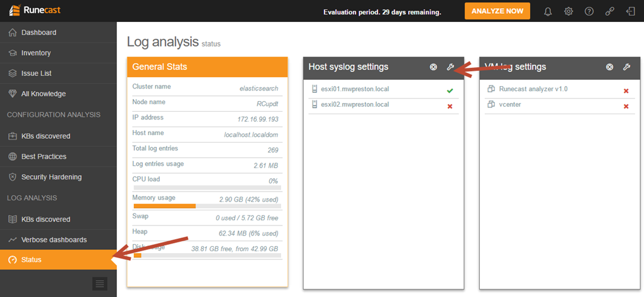The height and width of the screenshot is (297, 644).
Task: Open Host syslog settings wrench icon
Action: pos(450,67)
